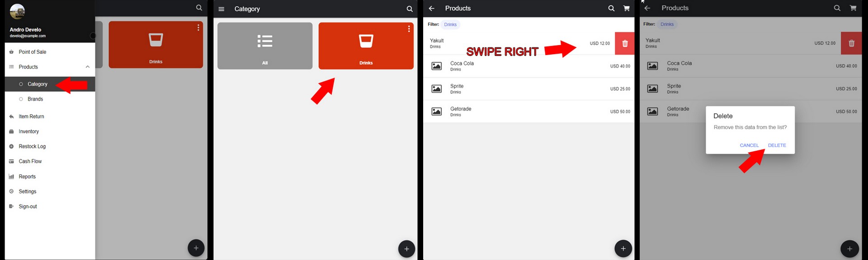Image resolution: width=868 pixels, height=260 pixels.
Task: Select the Brands item under Products
Action: [35, 99]
